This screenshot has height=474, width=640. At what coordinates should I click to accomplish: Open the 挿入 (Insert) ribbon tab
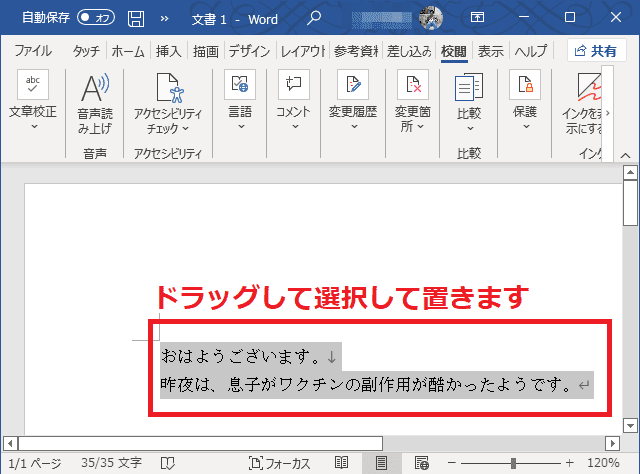(168, 51)
